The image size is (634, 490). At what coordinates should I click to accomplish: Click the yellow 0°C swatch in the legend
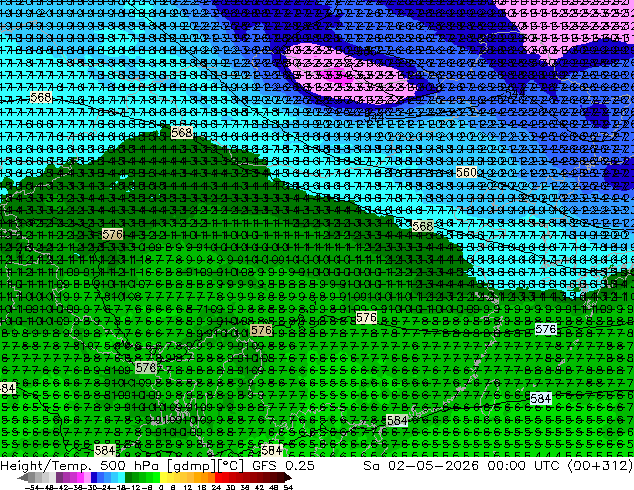[x=163, y=477]
